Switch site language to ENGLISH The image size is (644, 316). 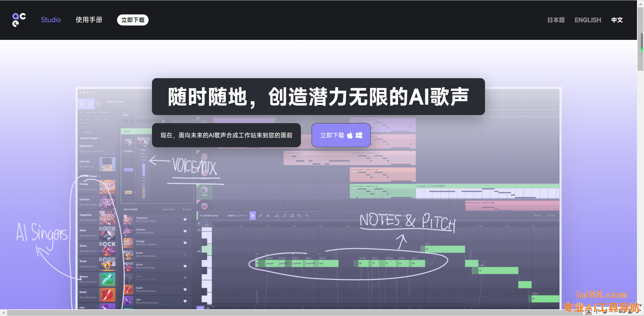coord(588,20)
